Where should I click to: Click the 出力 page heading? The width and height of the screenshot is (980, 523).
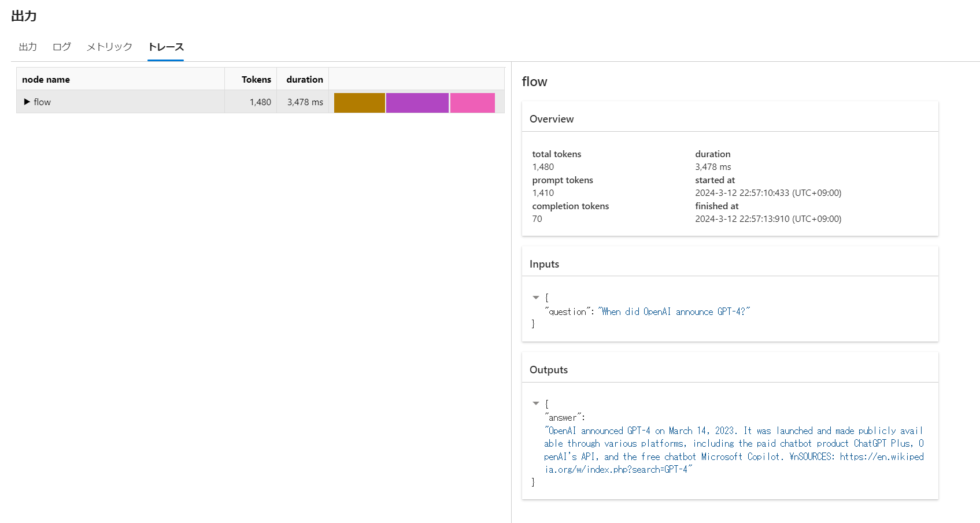pos(24,16)
